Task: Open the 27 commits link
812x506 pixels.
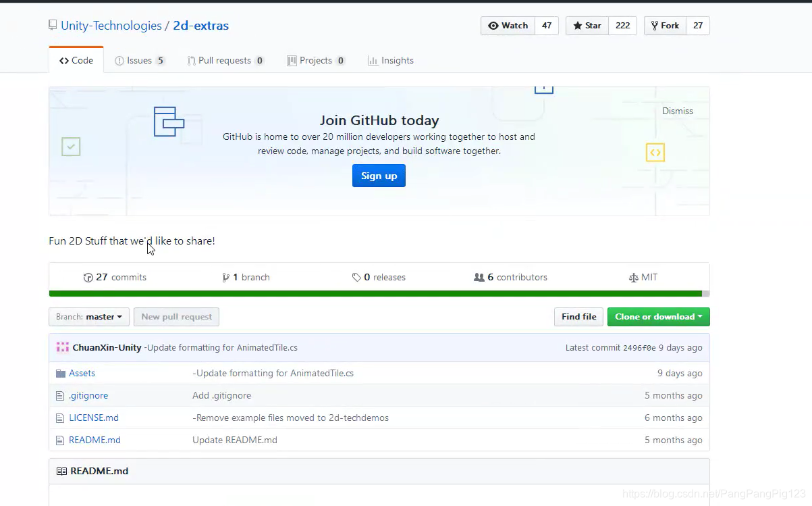Action: [115, 277]
